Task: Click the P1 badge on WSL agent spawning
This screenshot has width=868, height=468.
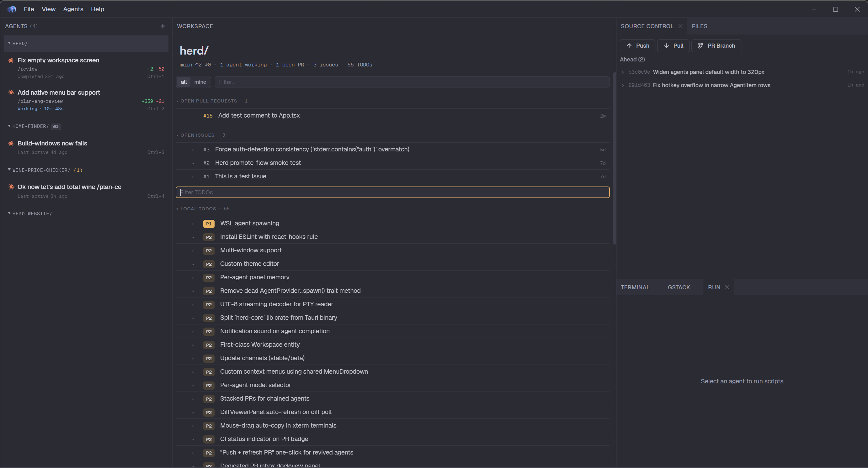Action: (x=209, y=223)
